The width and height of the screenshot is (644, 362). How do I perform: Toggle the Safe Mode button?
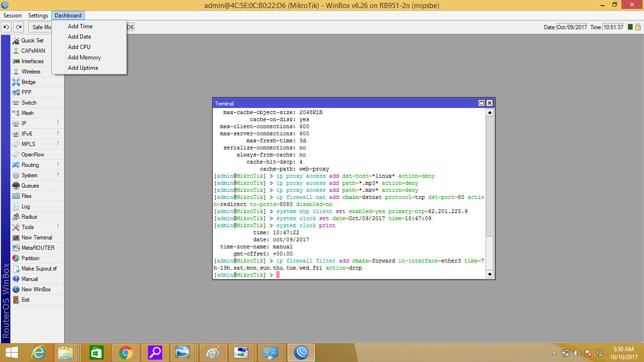pos(41,27)
